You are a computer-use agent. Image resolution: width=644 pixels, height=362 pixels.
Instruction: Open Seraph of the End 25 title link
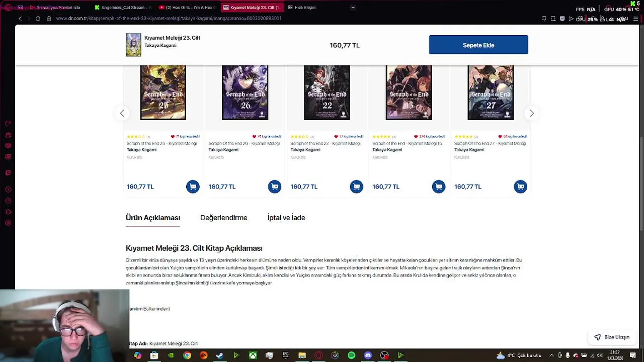point(162,143)
